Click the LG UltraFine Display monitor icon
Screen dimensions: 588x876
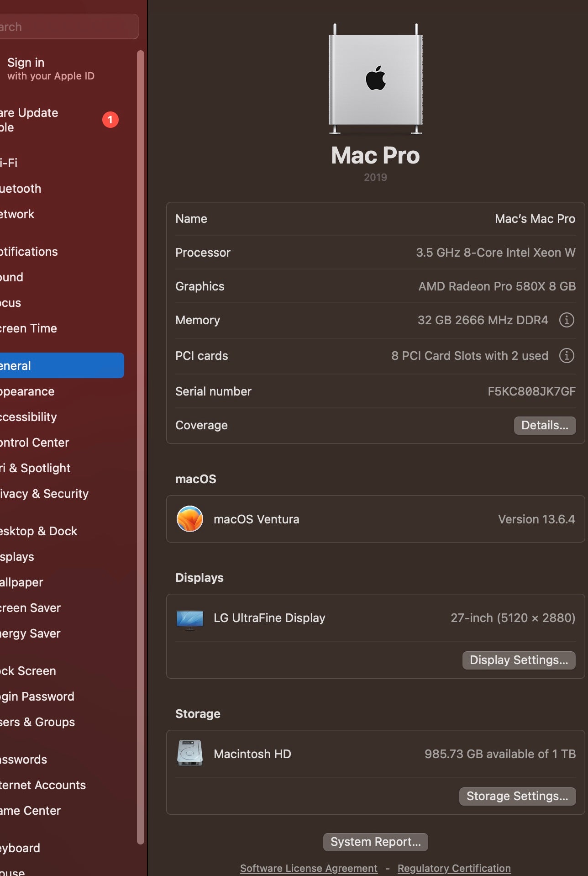point(190,619)
